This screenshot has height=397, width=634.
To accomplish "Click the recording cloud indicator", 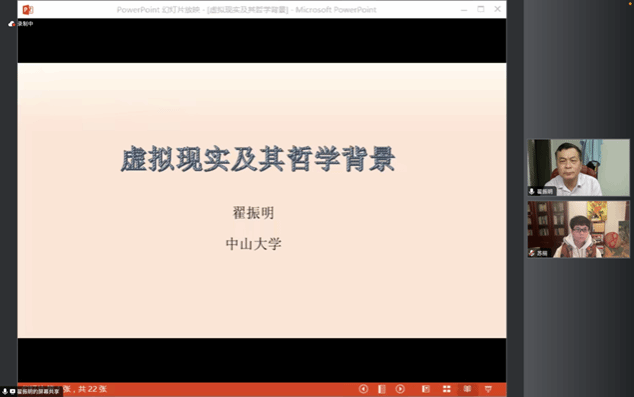I will (12, 24).
